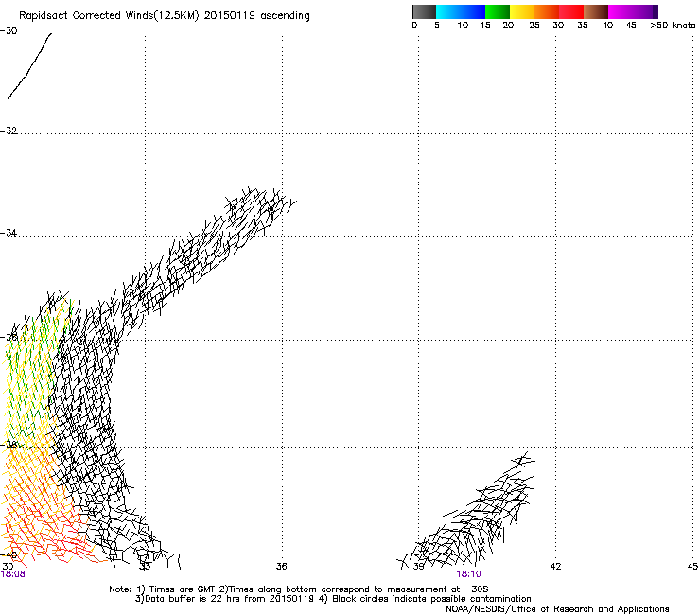Image resolution: width=700 pixels, height=615 pixels.
Task: Click the 'Data buffer is 22 hrs' note line
Action: [333, 599]
